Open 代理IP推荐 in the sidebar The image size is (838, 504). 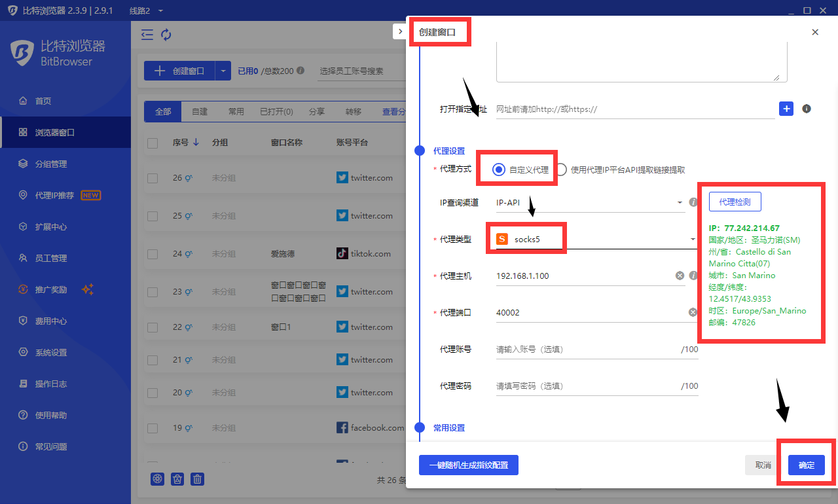point(59,195)
